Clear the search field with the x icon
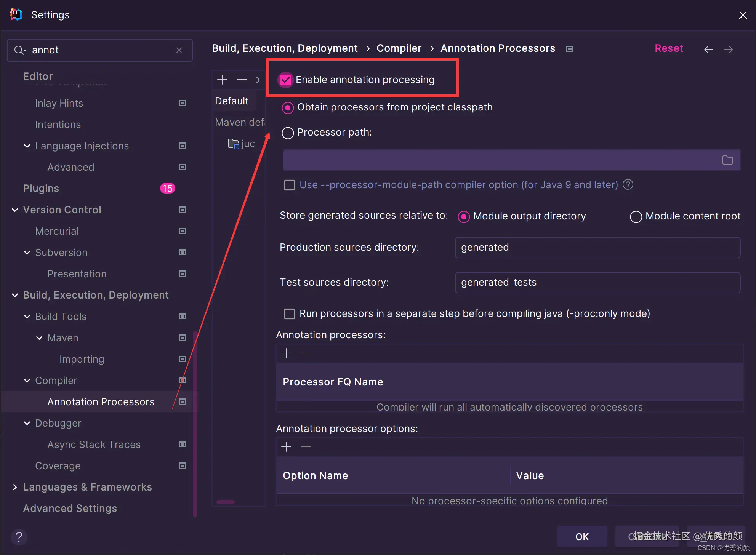The width and height of the screenshot is (756, 555). click(x=179, y=50)
